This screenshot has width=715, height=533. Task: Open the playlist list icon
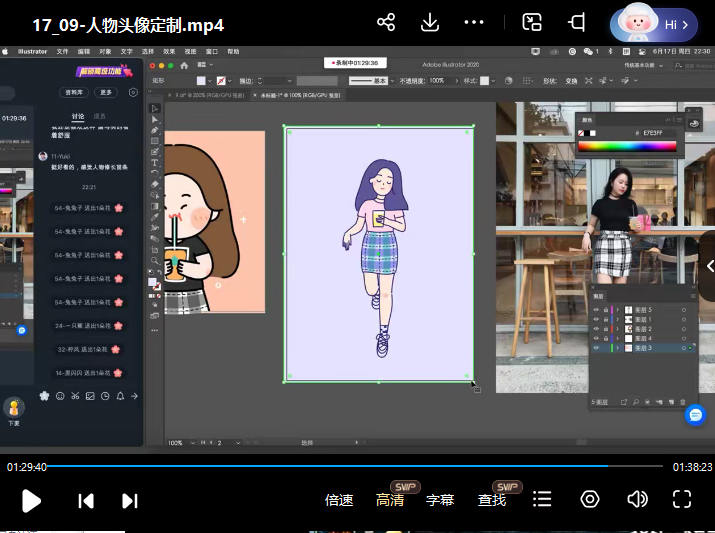[542, 500]
